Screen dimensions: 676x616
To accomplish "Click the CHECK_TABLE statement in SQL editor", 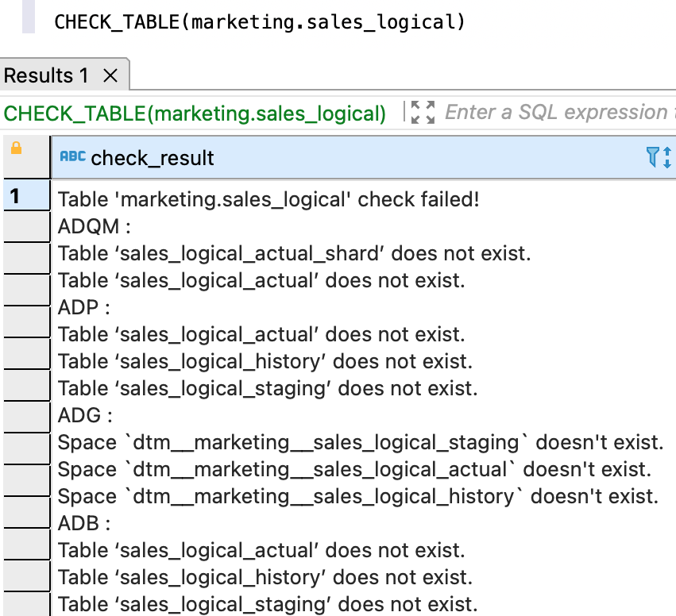I will (x=259, y=21).
